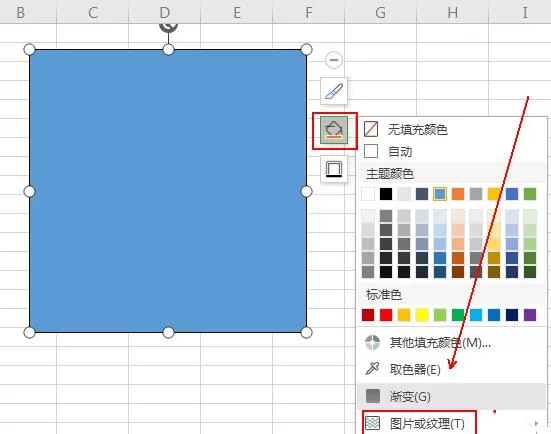The image size is (551, 434).
Task: Click the gray gradient icon
Action: (372, 396)
